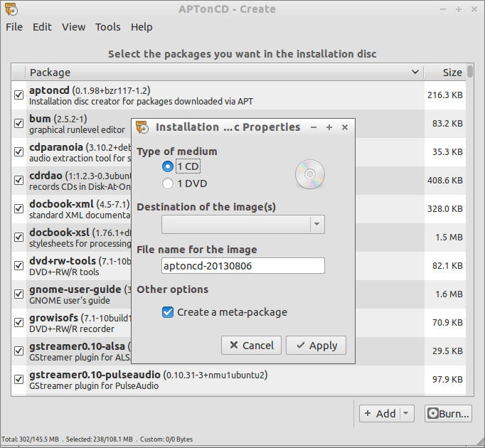Click the Total 302/145.5 MB status text
Screen dimensions: 485x448
coord(30,439)
